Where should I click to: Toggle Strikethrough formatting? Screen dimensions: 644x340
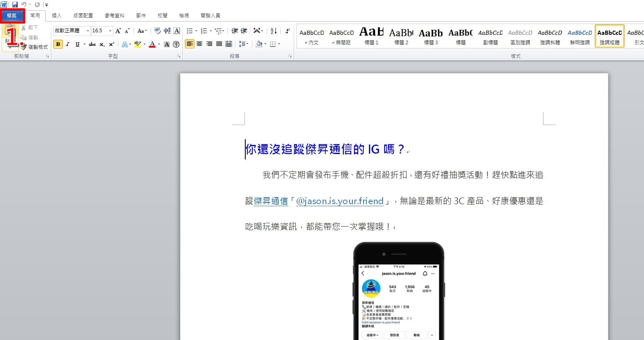tap(92, 44)
